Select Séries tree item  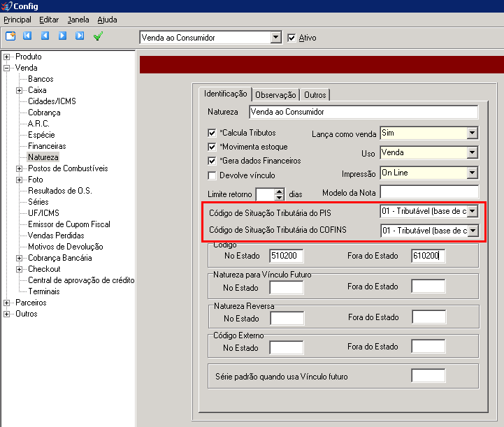(x=38, y=202)
